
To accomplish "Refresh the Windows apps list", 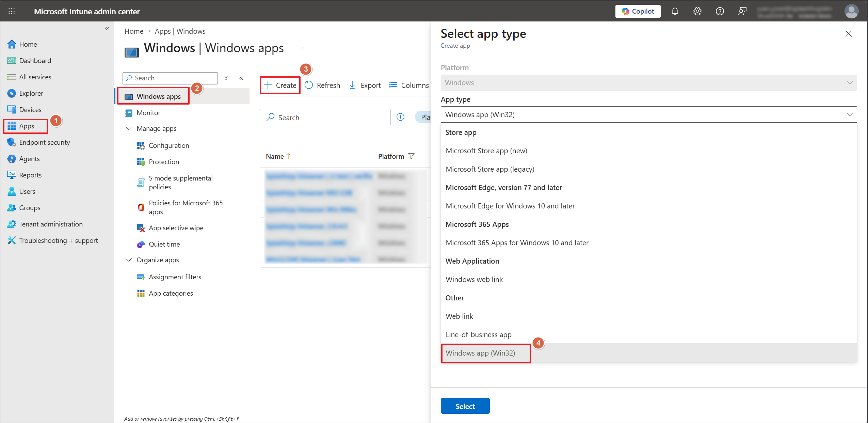I will click(x=322, y=85).
